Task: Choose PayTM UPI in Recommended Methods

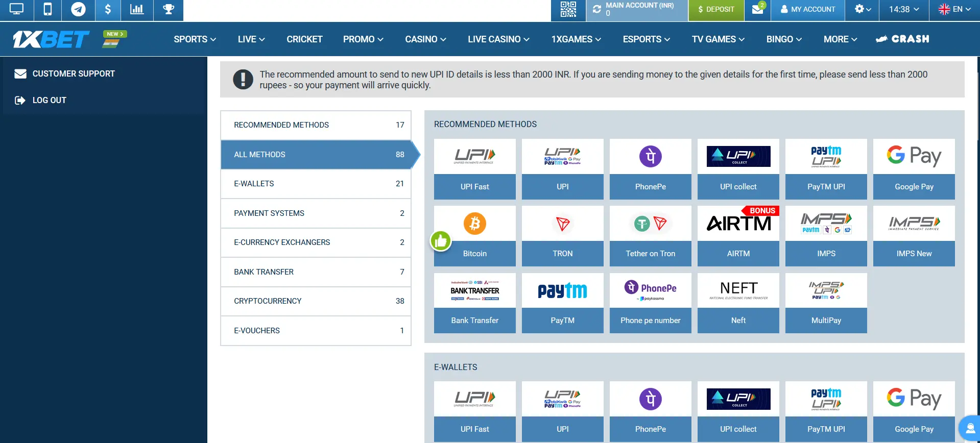Action: pos(826,169)
